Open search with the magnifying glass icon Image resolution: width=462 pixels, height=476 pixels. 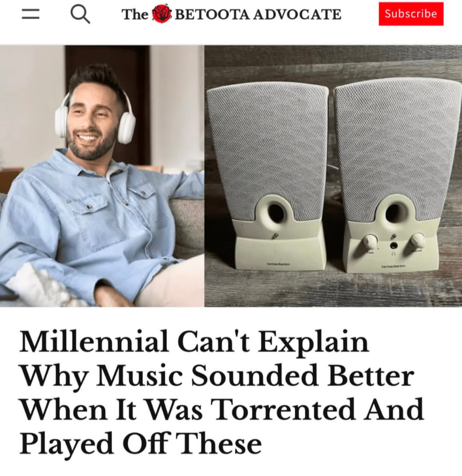pyautogui.click(x=80, y=14)
